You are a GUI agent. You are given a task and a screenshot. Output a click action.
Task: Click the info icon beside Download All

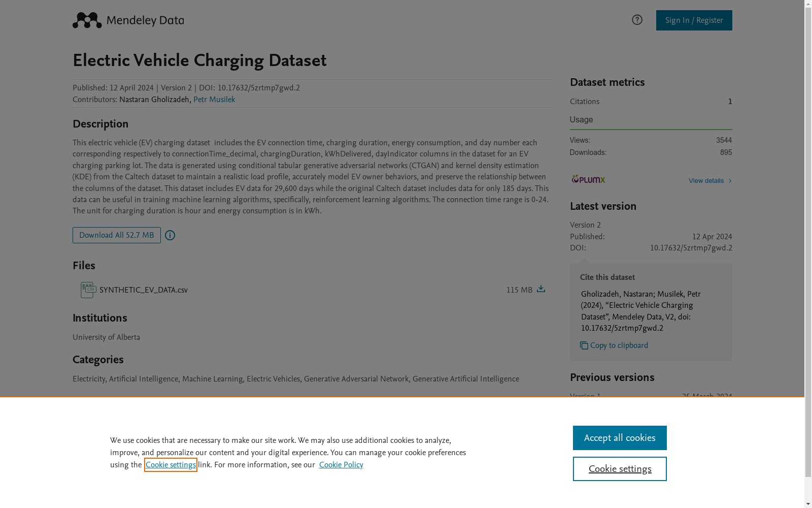click(x=170, y=235)
